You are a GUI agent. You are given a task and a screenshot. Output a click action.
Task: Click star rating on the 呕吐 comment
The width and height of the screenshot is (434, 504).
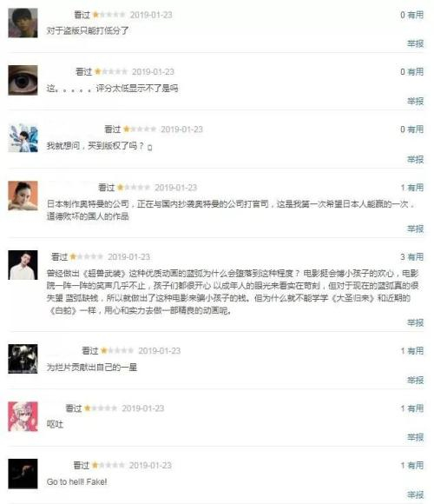tap(101, 408)
